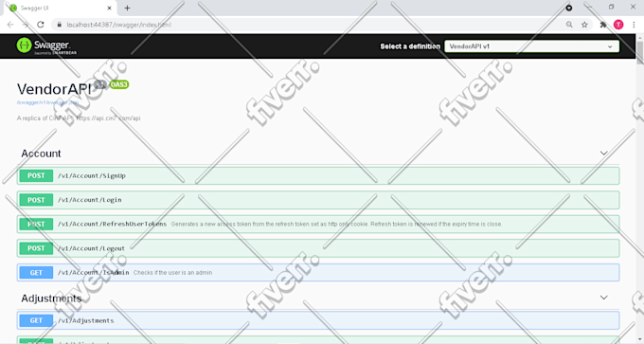Expand GET /v1/Account/IsAdmin endpoint
Viewport: 644px width, 344px height.
318,273
